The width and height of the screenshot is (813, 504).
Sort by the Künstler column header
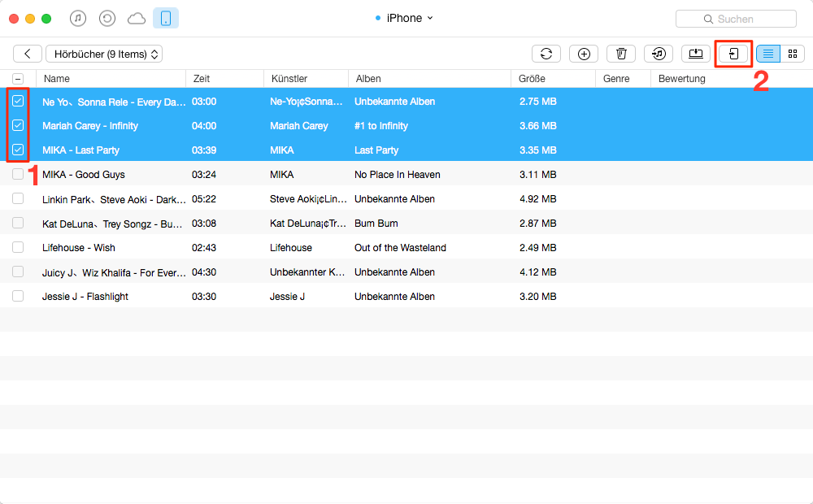[x=306, y=79]
